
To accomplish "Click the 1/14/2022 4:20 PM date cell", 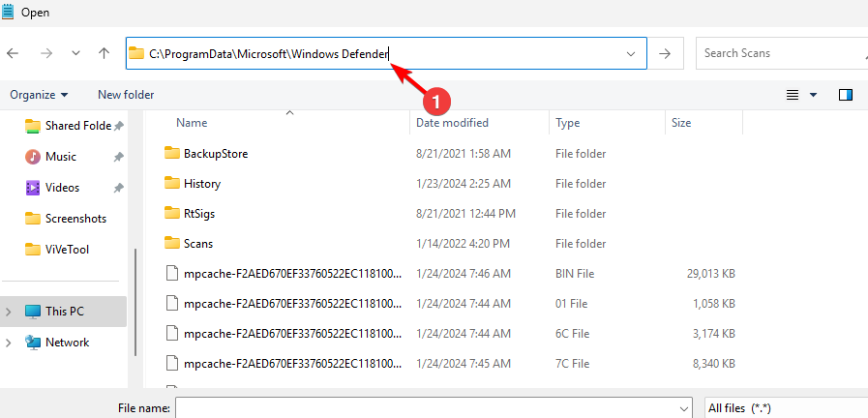I will point(464,243).
